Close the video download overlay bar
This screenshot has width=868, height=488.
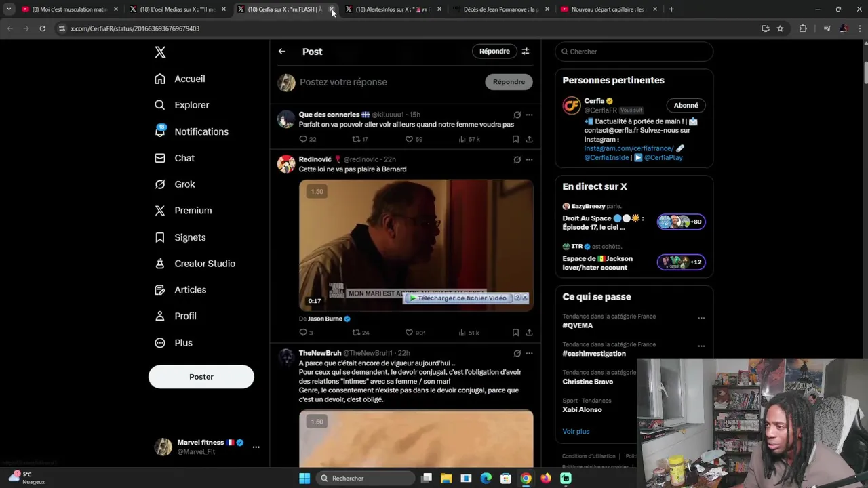[524, 298]
